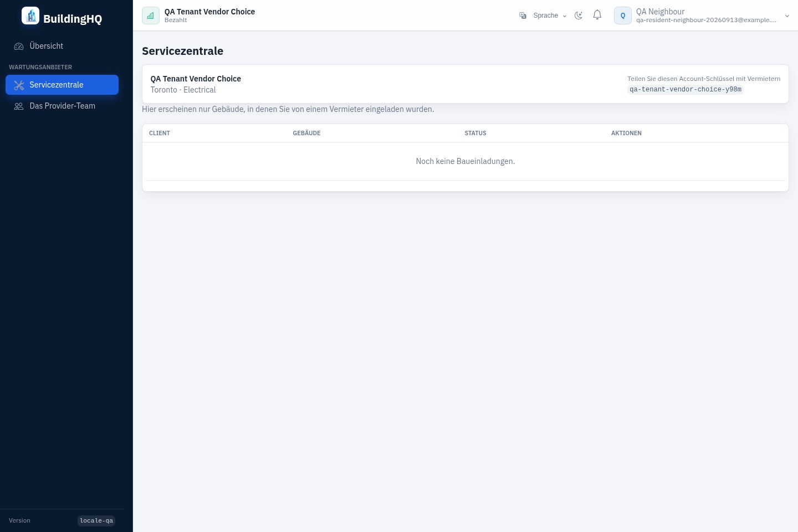
Task: Open the Sprache language dropdown
Action: click(x=543, y=16)
